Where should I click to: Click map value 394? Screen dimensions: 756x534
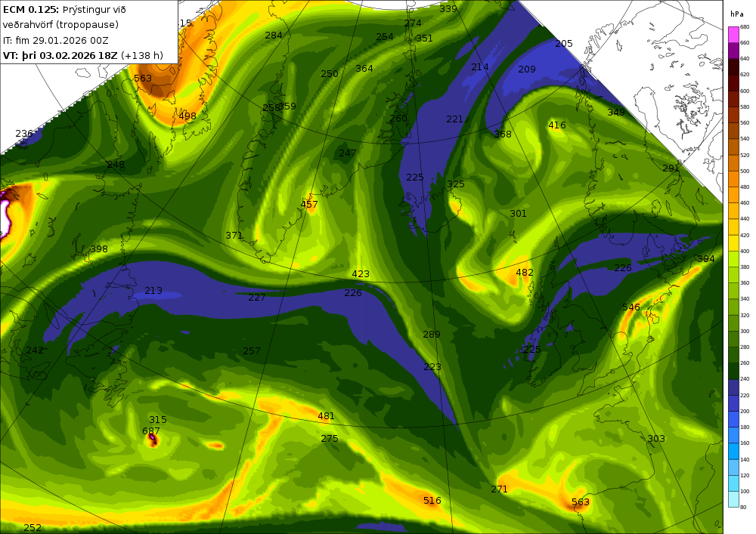[x=706, y=259]
